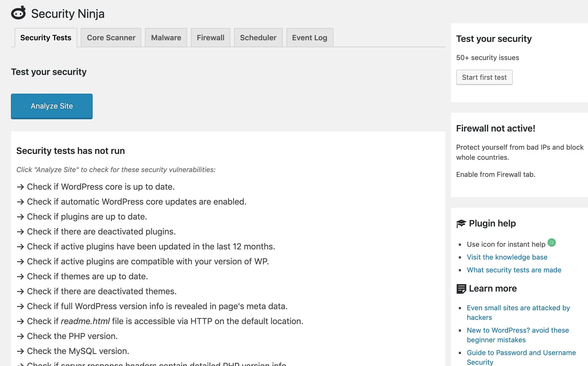Click arrow beside deactivated themes check
Viewport: 588px width, 366px height.
point(20,292)
